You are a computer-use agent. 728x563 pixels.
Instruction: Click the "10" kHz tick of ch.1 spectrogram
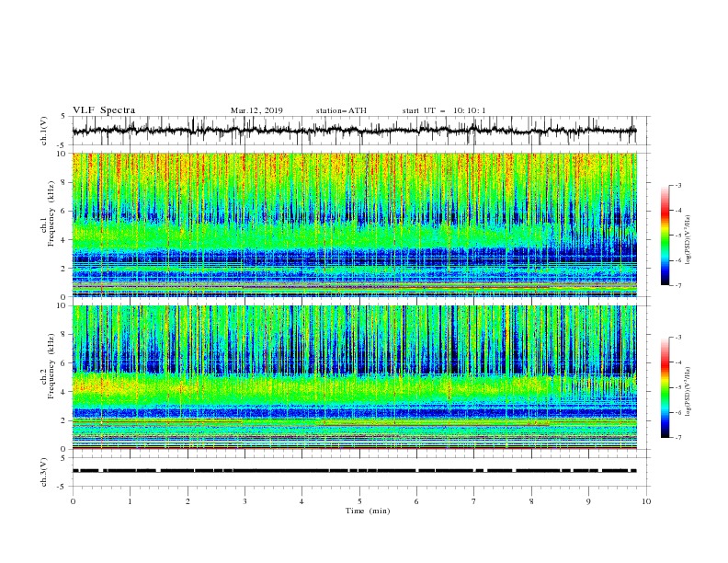tap(63, 154)
